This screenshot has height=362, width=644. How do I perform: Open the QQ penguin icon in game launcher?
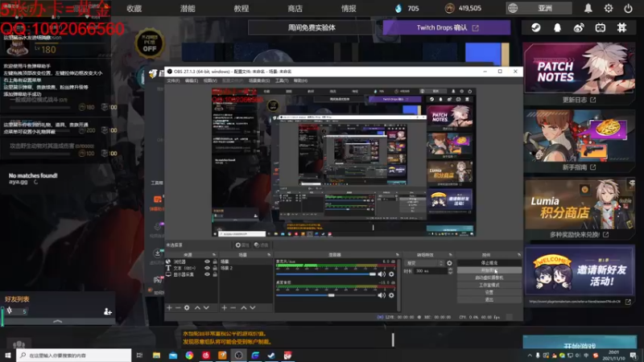coord(557,27)
